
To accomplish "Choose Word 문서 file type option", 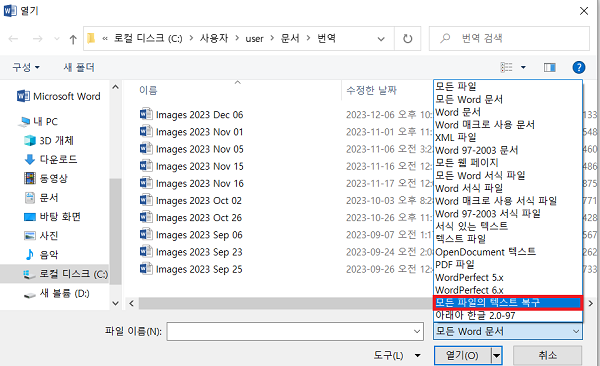I will (x=508, y=112).
